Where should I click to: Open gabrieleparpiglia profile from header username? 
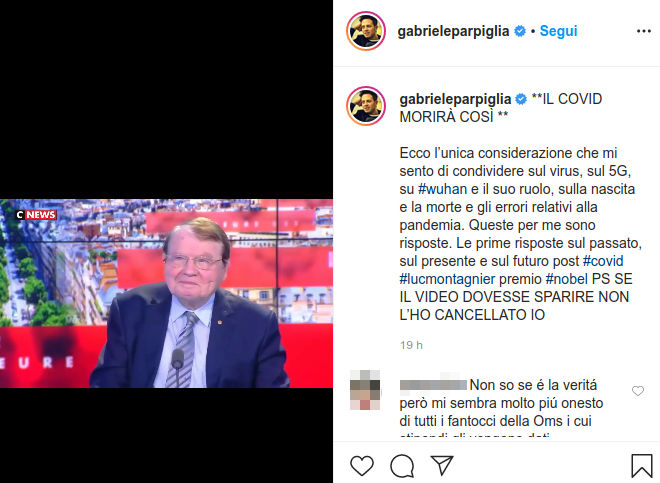coord(453,31)
